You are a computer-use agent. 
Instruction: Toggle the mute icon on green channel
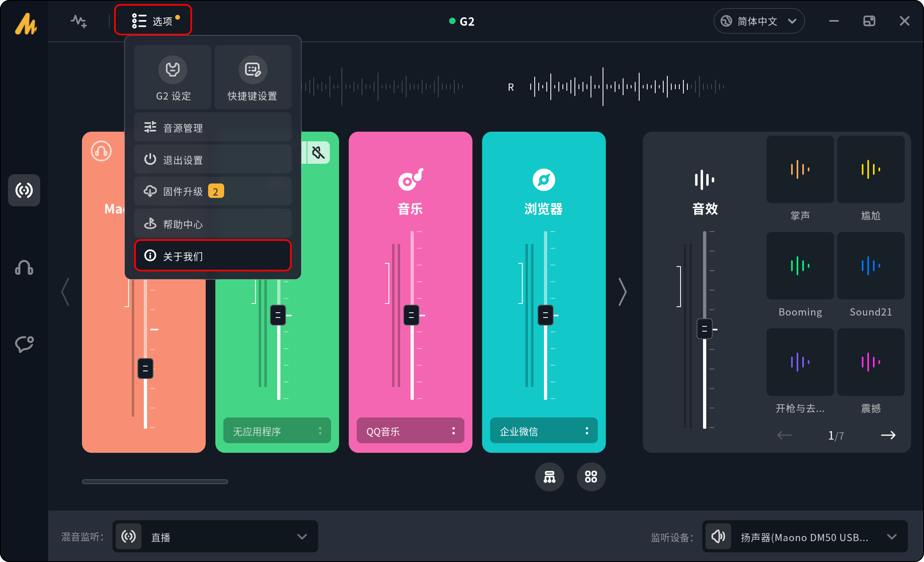(318, 153)
